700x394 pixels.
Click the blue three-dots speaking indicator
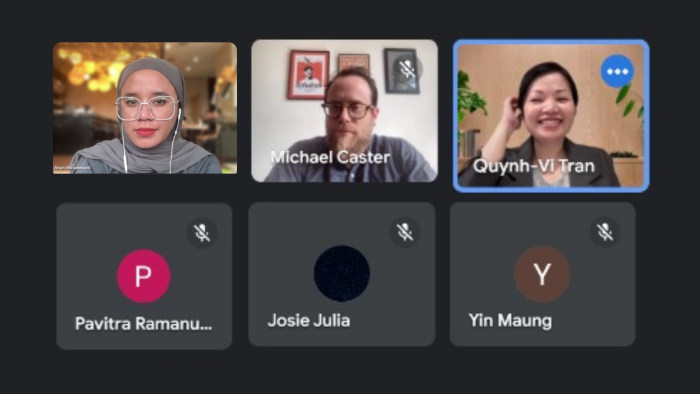point(617,71)
